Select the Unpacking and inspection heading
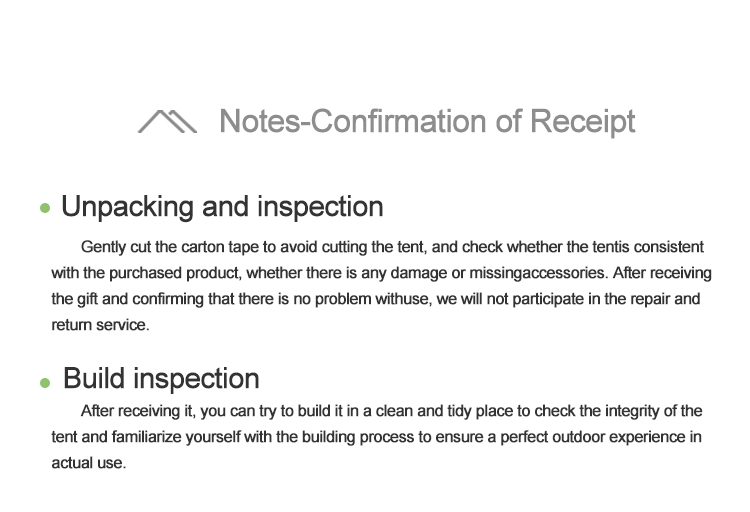 [x=222, y=207]
